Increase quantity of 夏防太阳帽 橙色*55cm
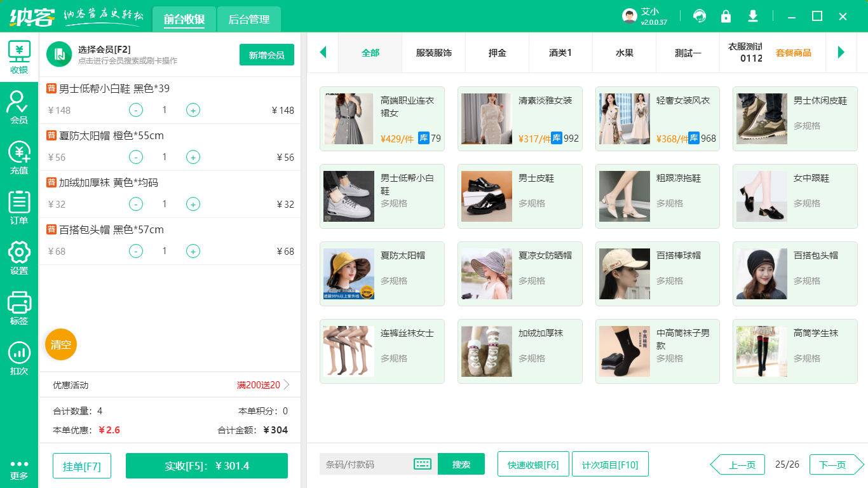 click(193, 157)
